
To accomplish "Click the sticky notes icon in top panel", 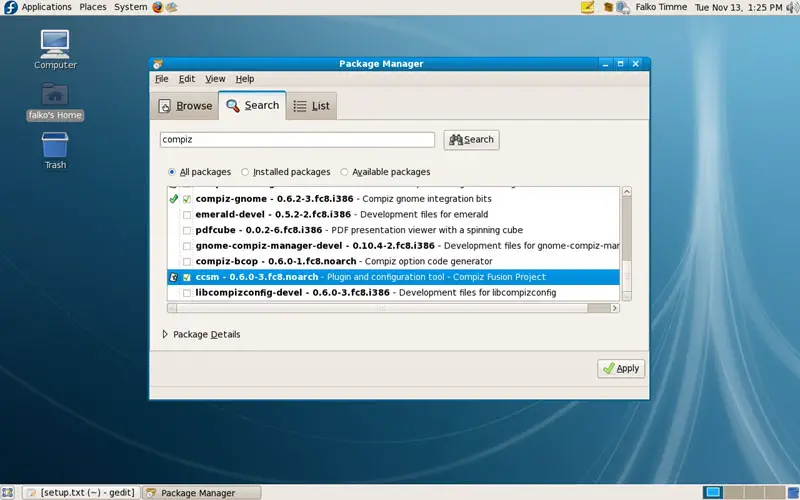I will click(588, 7).
